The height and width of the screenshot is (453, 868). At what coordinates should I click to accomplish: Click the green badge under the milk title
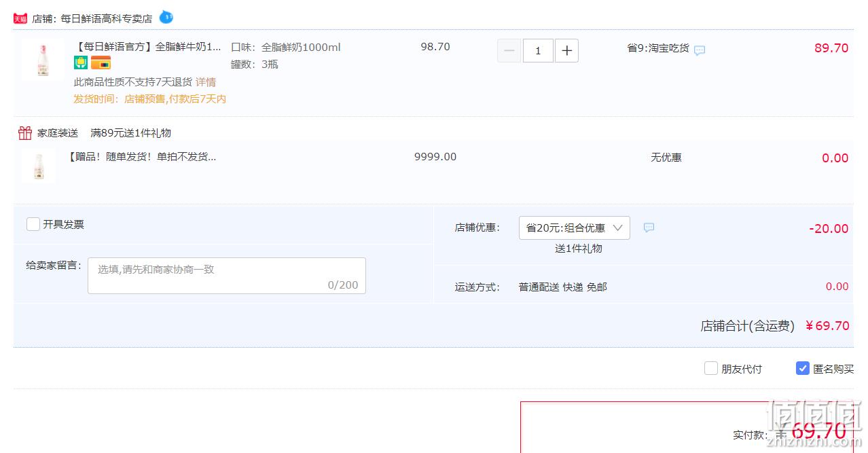[81, 63]
